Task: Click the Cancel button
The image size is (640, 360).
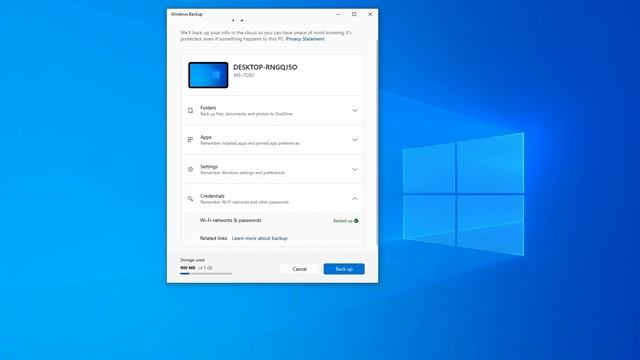Action: pos(300,269)
